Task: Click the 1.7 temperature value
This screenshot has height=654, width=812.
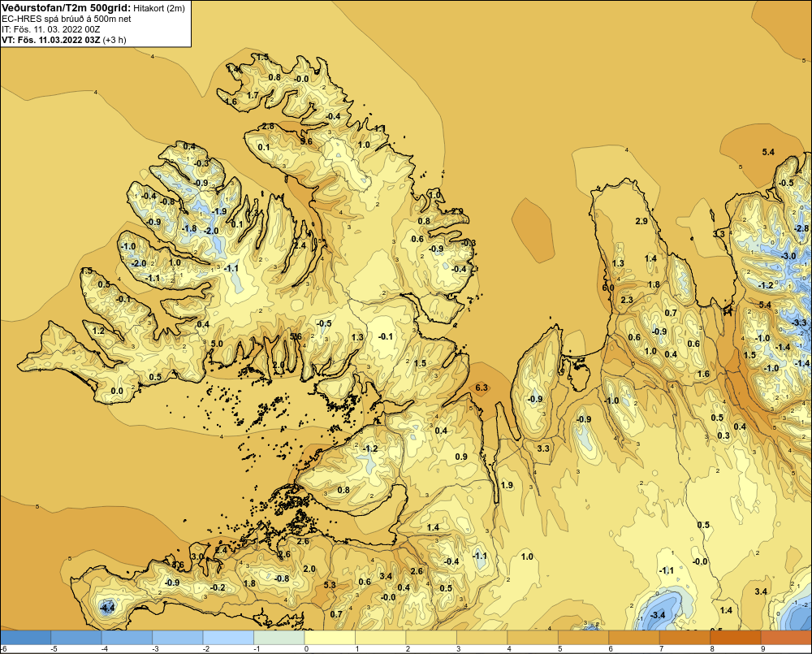Action: pos(253,95)
